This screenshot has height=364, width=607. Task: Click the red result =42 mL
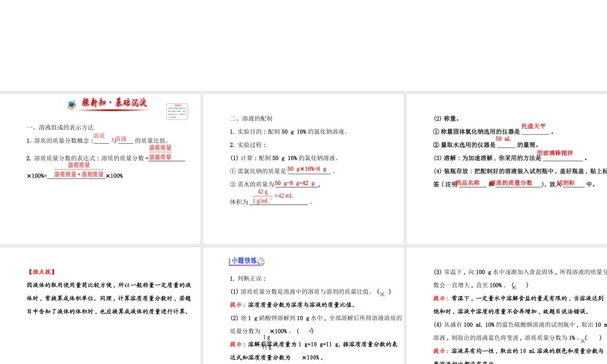283,196
